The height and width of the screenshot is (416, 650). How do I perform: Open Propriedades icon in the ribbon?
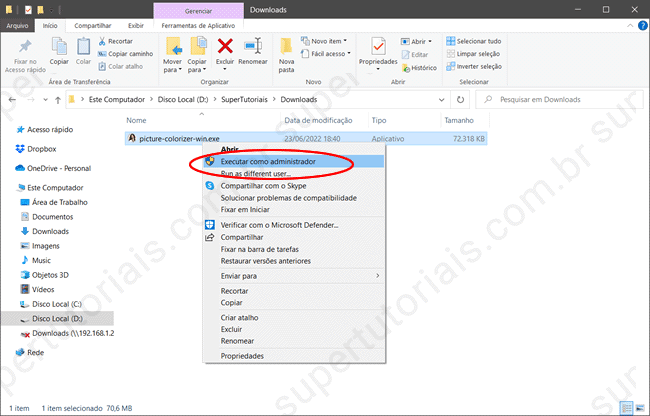pos(379,46)
